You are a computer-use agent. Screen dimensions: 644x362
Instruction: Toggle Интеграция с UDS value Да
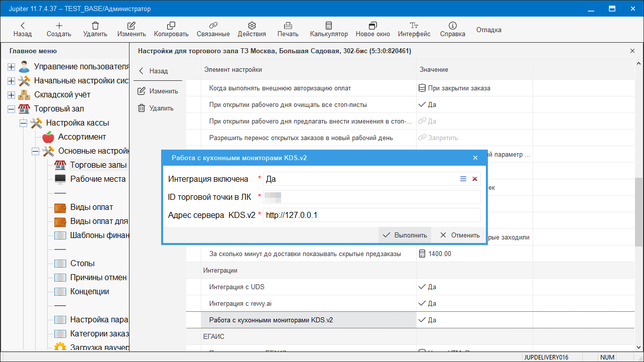[428, 287]
